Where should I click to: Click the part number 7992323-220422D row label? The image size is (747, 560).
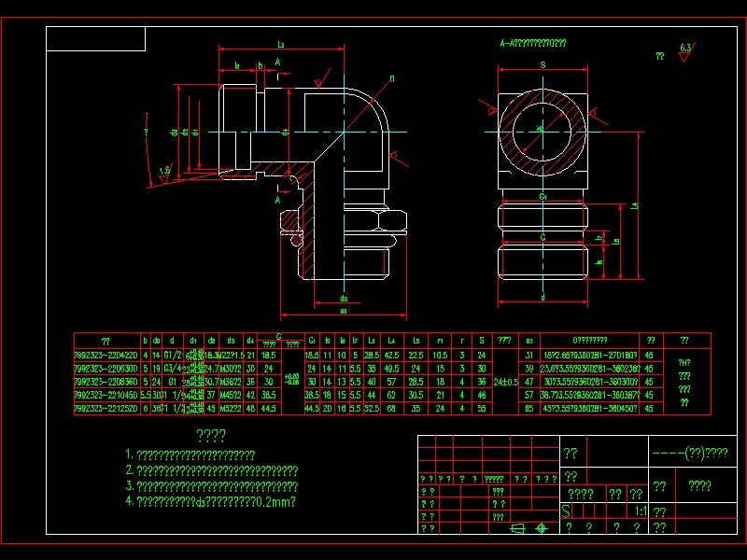pyautogui.click(x=106, y=356)
